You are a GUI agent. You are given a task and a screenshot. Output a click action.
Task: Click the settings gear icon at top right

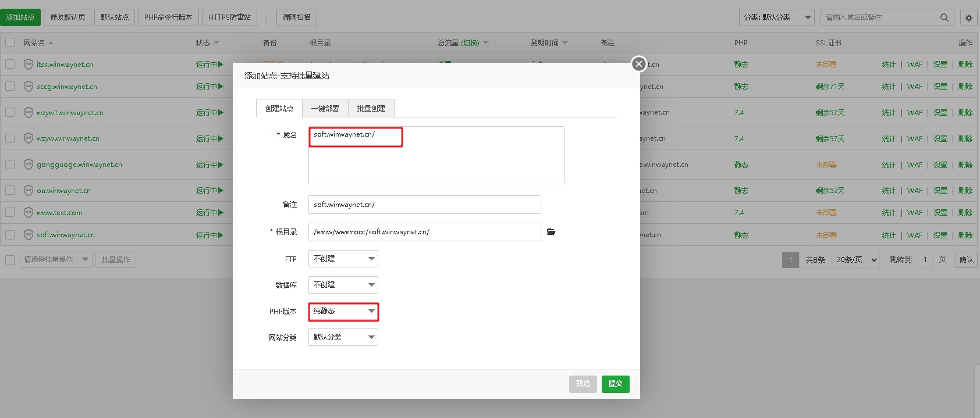point(969,17)
